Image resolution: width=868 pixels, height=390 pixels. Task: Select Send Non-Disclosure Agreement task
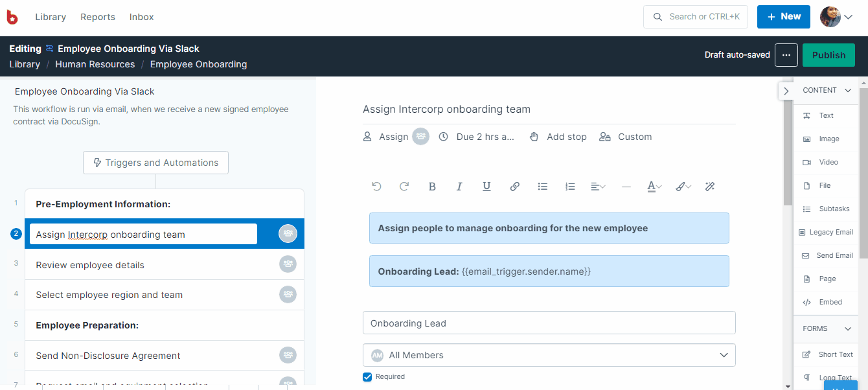pyautogui.click(x=165, y=355)
